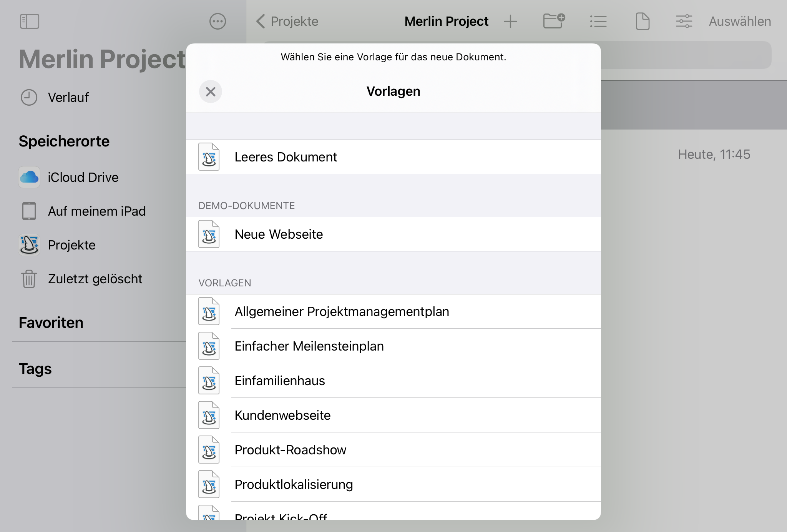This screenshot has width=787, height=532.
Task: Click the iCloud Drive cloud icon
Action: pos(29,177)
